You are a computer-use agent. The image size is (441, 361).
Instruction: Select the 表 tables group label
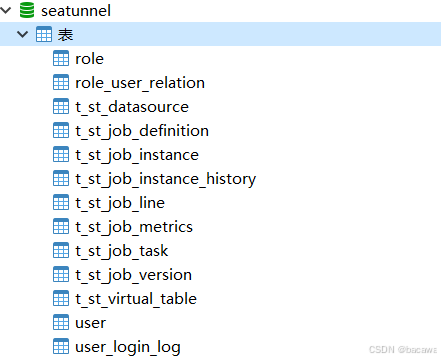click(x=65, y=34)
